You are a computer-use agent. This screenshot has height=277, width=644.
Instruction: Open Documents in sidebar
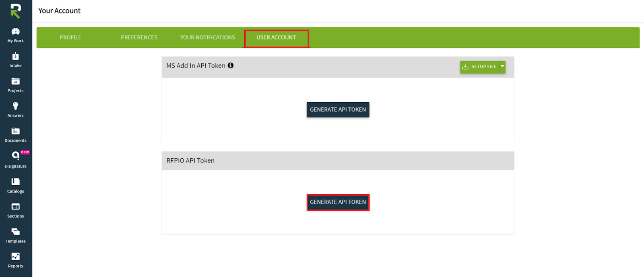[x=16, y=135]
